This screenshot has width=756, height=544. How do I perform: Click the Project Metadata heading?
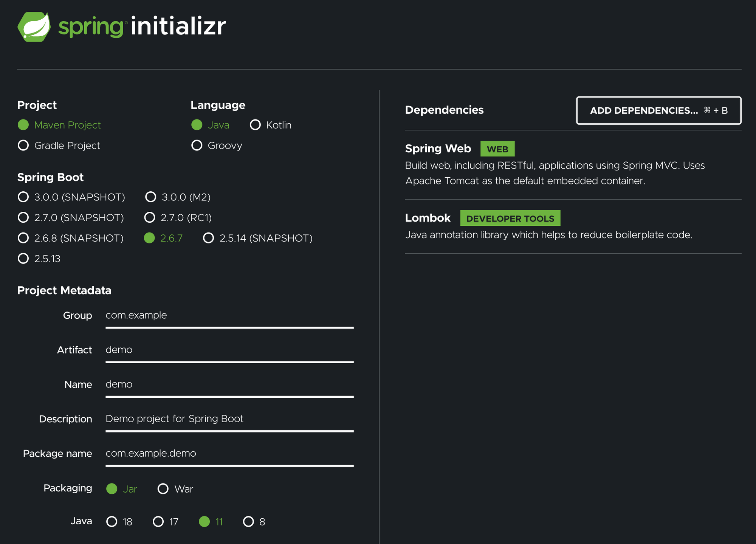64,290
